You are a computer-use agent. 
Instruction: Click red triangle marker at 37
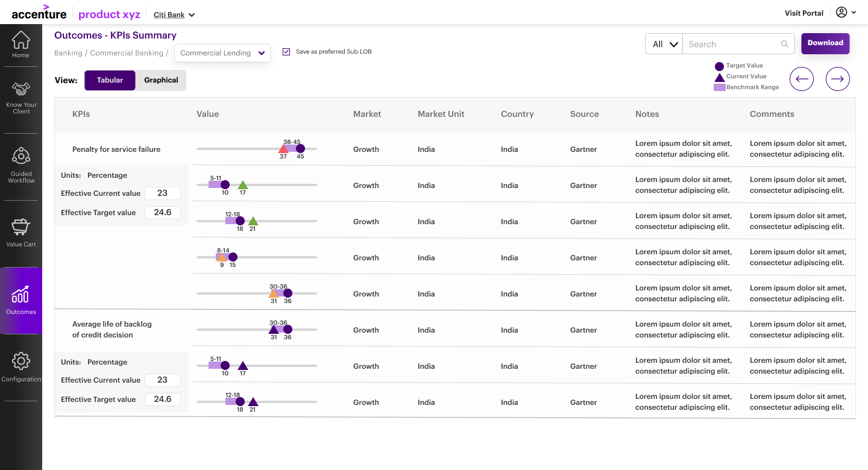(283, 149)
